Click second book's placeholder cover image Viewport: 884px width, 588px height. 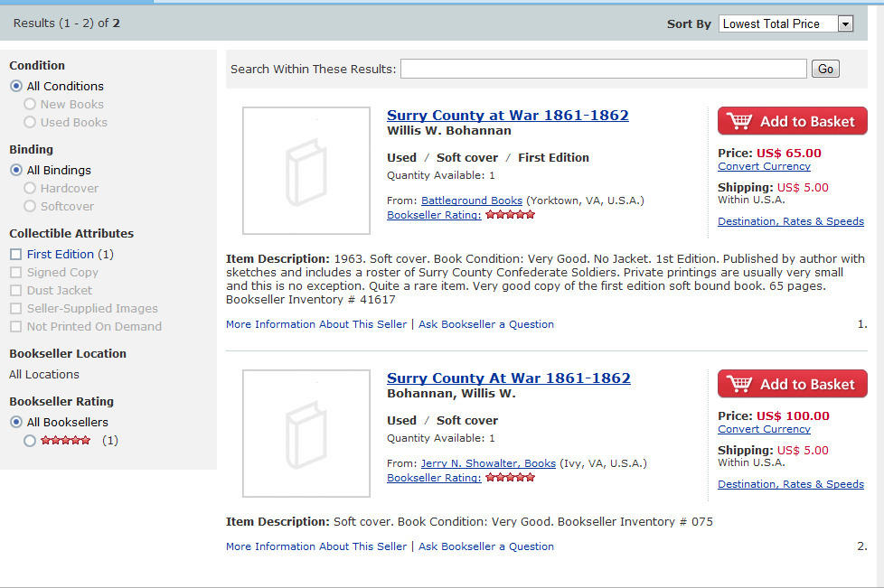point(306,434)
